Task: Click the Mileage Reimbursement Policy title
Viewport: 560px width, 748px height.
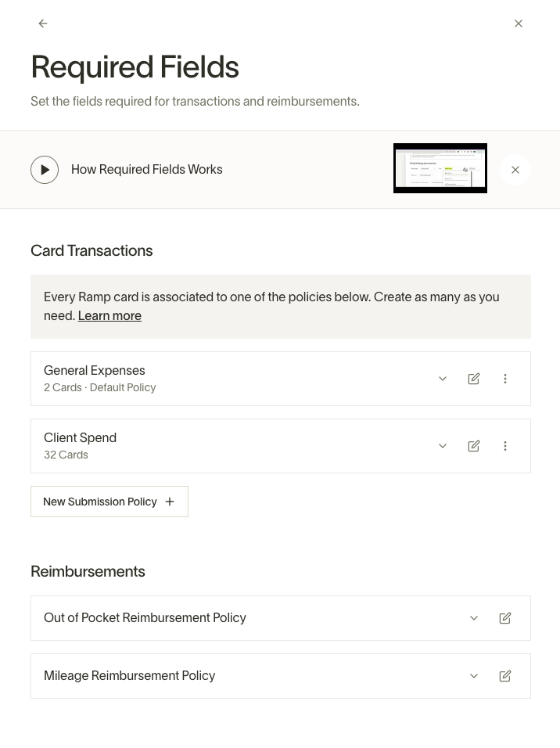Action: pyautogui.click(x=129, y=675)
